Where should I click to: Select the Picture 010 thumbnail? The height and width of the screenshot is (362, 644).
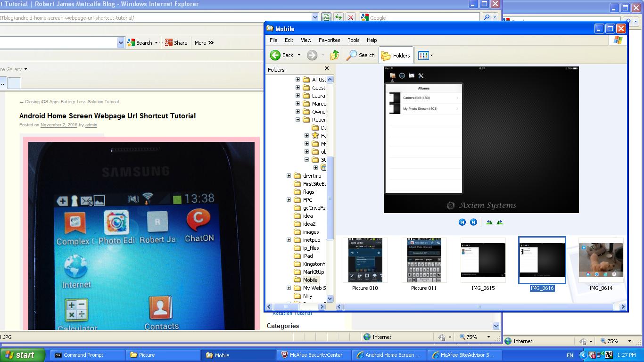[x=365, y=260]
